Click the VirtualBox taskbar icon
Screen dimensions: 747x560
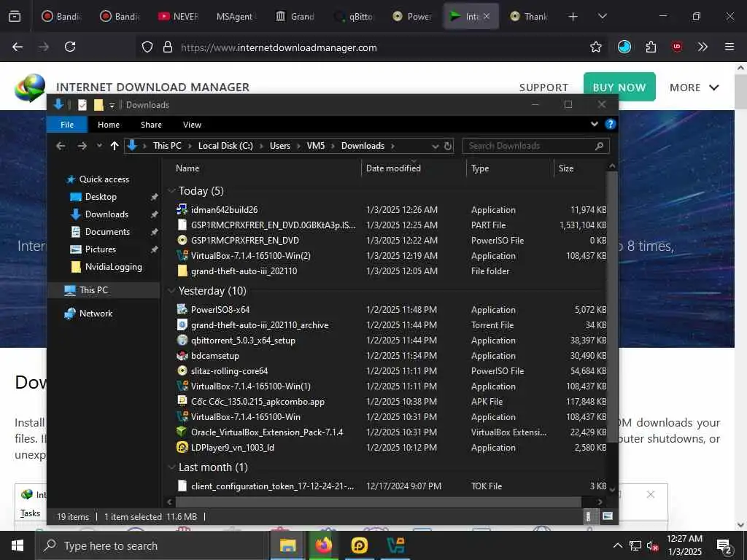pos(395,545)
